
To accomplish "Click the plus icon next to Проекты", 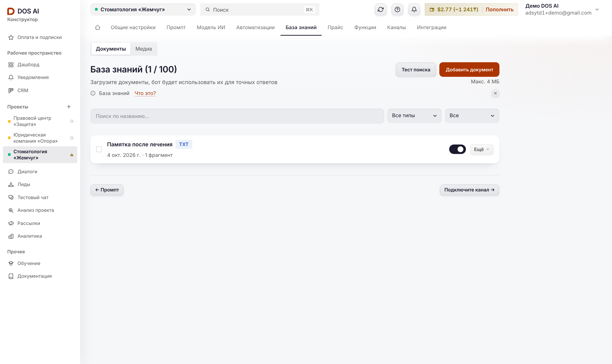I will [x=69, y=107].
